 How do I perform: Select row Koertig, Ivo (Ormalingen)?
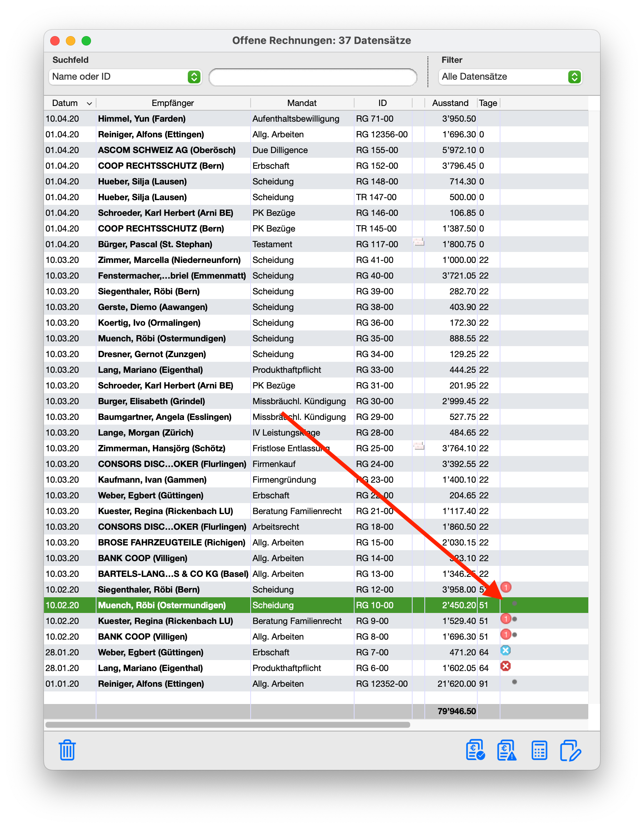click(x=316, y=323)
